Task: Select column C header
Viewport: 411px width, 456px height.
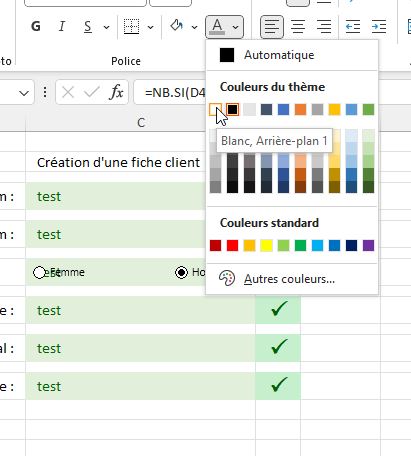Action: (x=141, y=123)
